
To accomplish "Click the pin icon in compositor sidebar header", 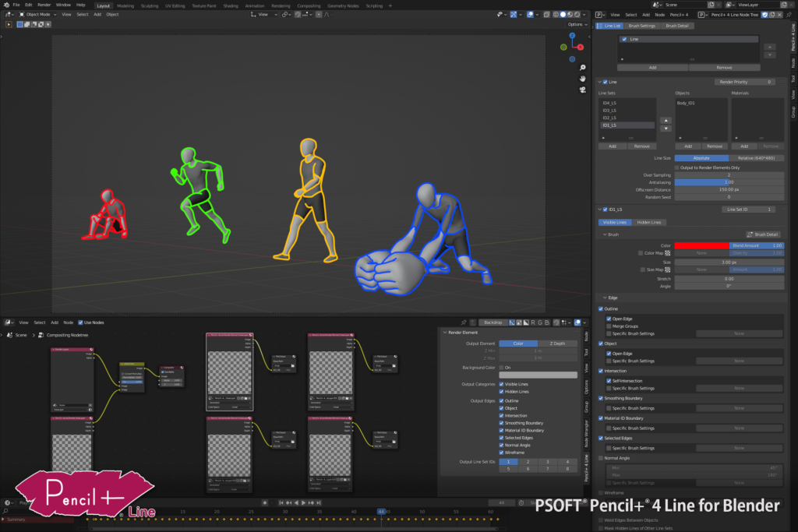I will (464, 322).
